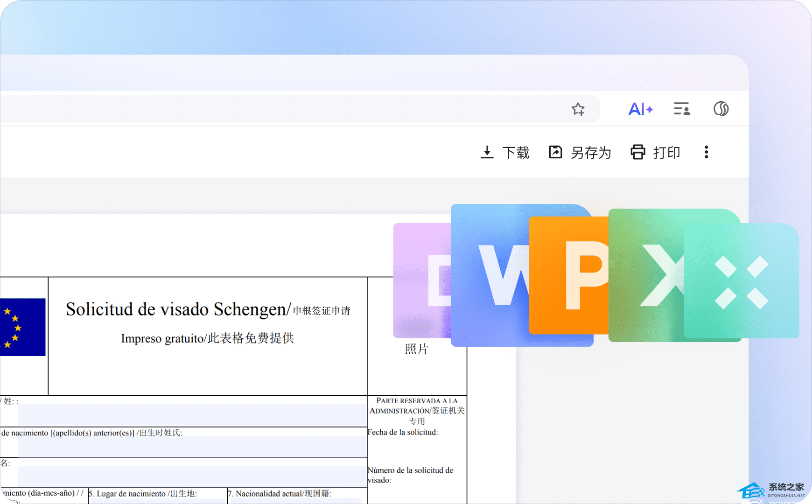The height and width of the screenshot is (504, 812).
Task: Click the 另存为 save-as button
Action: (x=580, y=153)
